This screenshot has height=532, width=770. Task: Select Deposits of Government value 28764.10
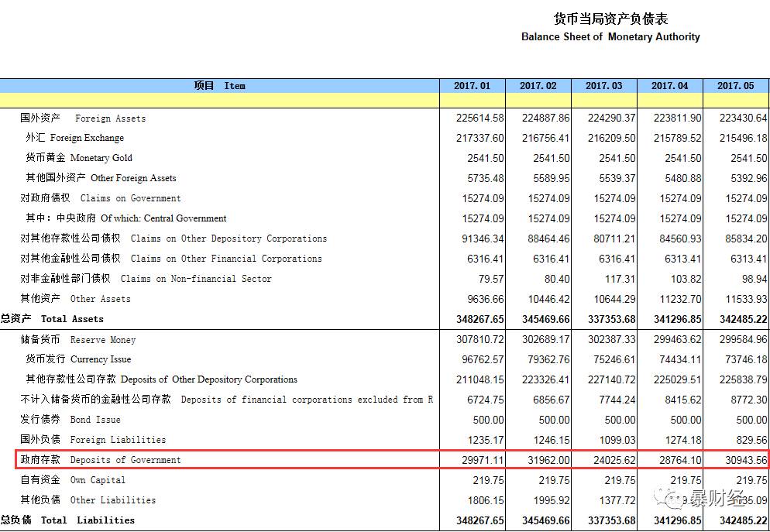(680, 460)
